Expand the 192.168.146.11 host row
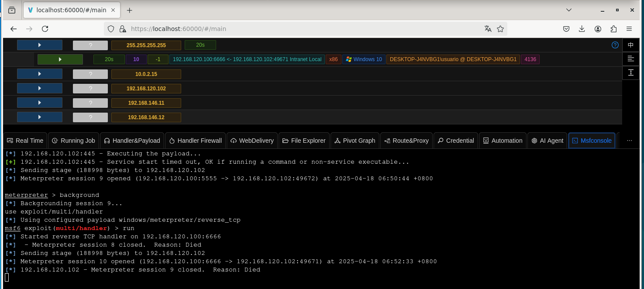This screenshot has height=289, width=644. click(40, 103)
